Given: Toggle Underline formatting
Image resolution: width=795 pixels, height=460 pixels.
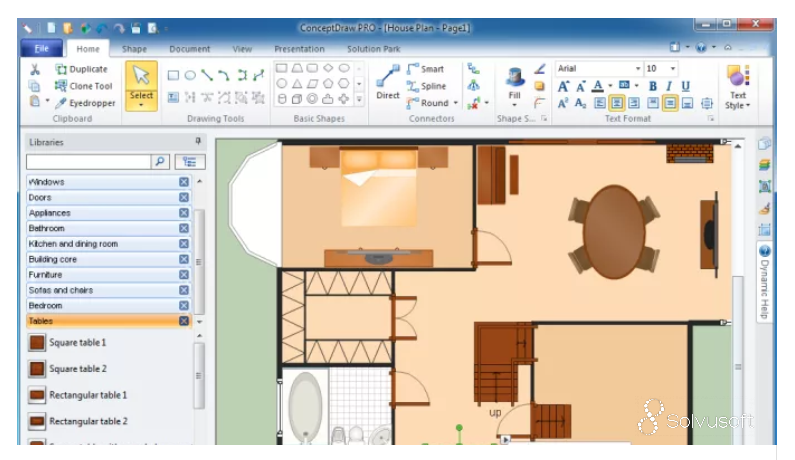Looking at the screenshot, I should click(685, 86).
